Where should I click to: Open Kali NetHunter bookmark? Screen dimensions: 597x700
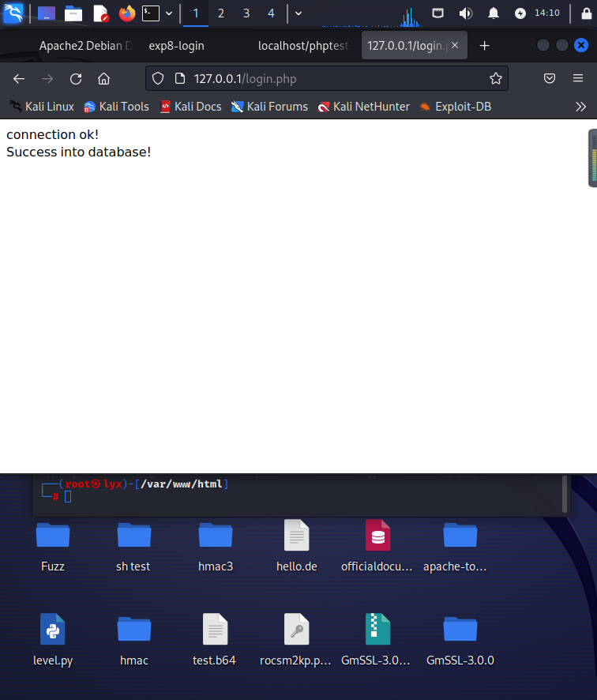[363, 107]
